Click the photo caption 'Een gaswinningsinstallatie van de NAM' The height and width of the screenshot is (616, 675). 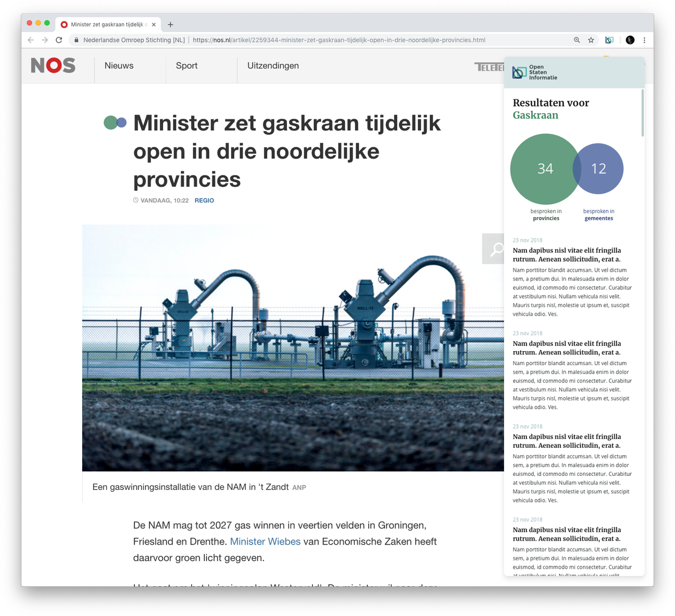click(x=191, y=487)
